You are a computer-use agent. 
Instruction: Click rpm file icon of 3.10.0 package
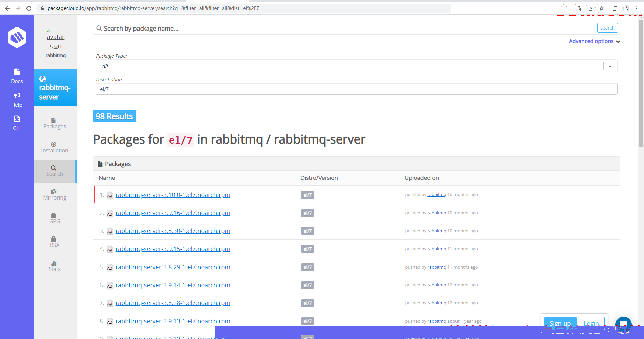click(x=110, y=195)
